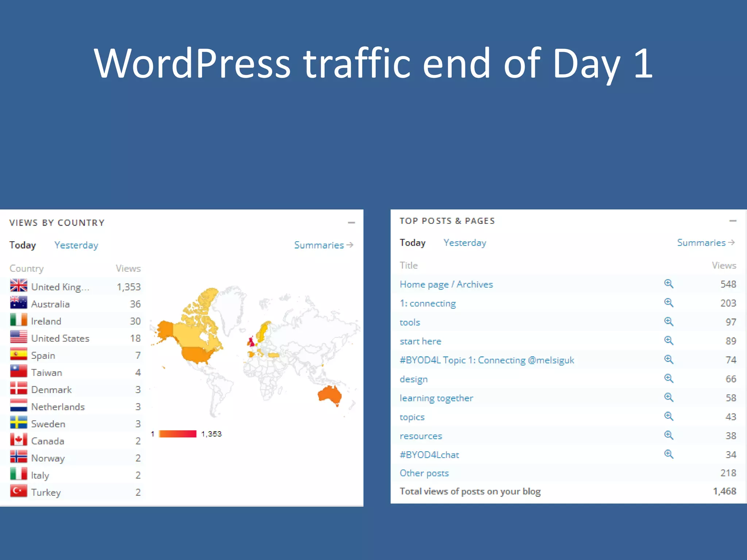Click the 1,468 total views value
Screen dimensions: 747x560
coord(725,491)
